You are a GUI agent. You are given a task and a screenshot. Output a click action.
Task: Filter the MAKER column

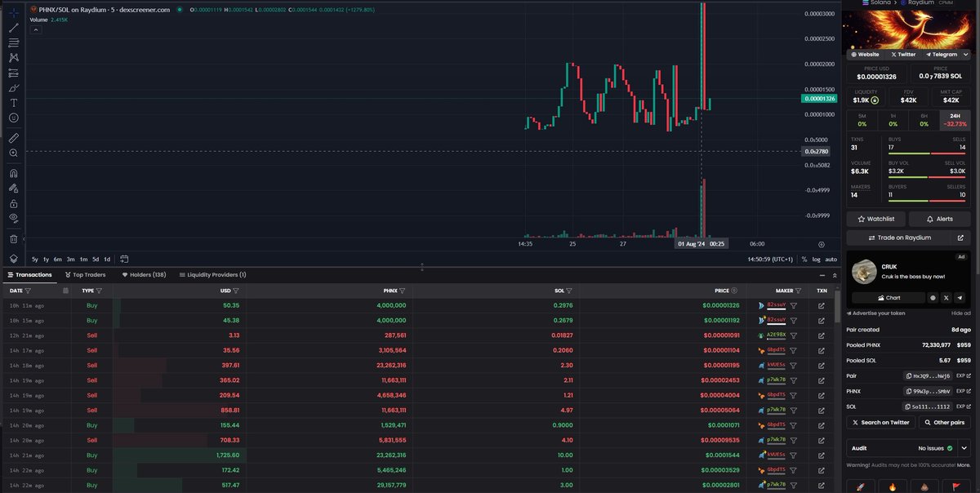coord(800,290)
